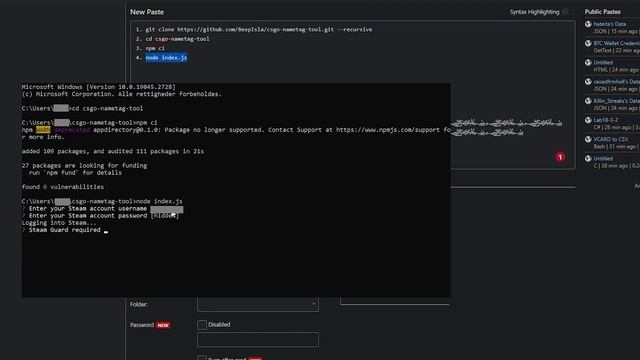This screenshot has height=360, width=640.
Task: Click '27 packages are looking for funding' line
Action: pyautogui.click(x=84, y=166)
